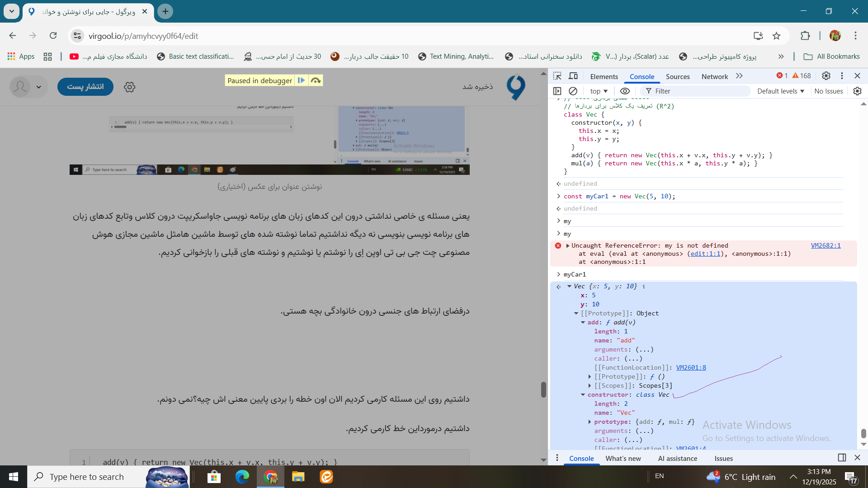Open the DevTools settings gear

[826, 76]
